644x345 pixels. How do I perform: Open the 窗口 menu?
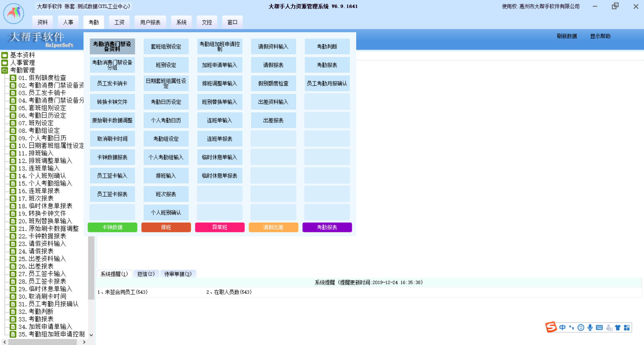coord(232,22)
